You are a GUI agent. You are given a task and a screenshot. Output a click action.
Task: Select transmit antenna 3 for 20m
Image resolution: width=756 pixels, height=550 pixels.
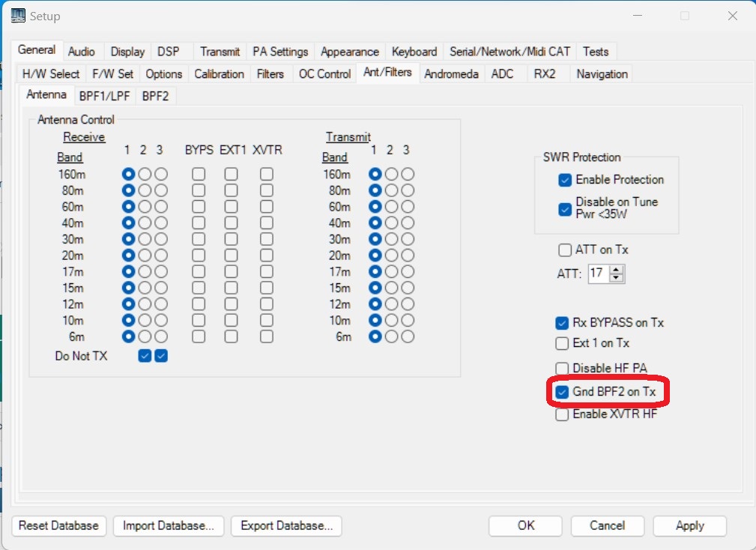[x=408, y=256]
